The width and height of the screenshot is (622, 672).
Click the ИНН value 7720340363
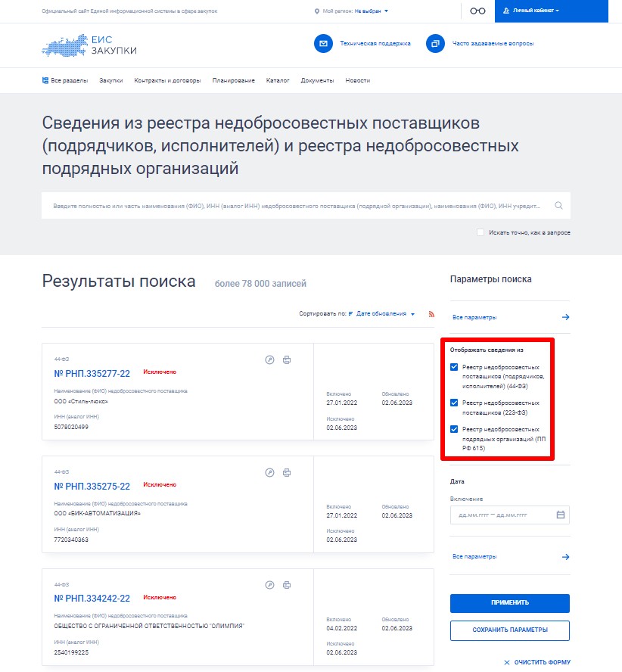71,540
